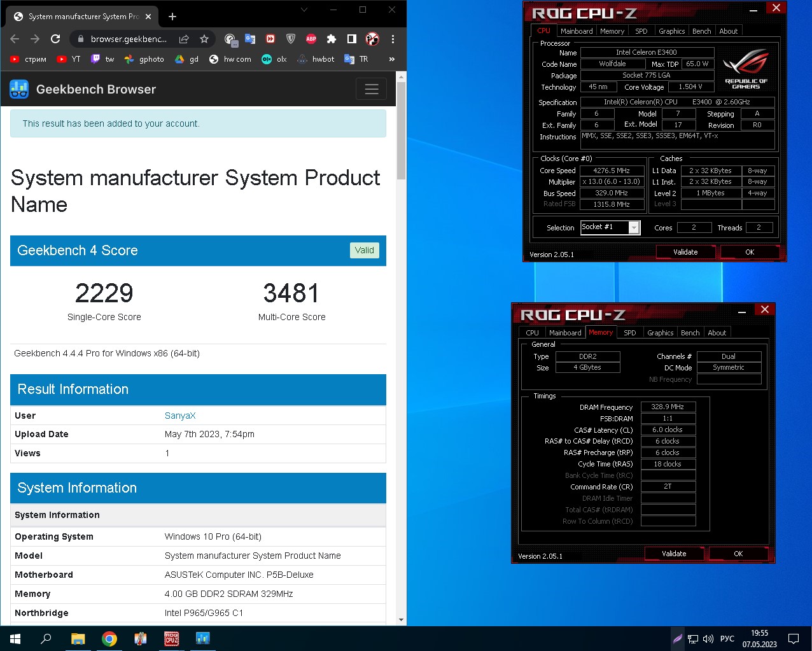Open Bench tab in top CPU-Z
Screen dimensions: 812x651
point(702,31)
